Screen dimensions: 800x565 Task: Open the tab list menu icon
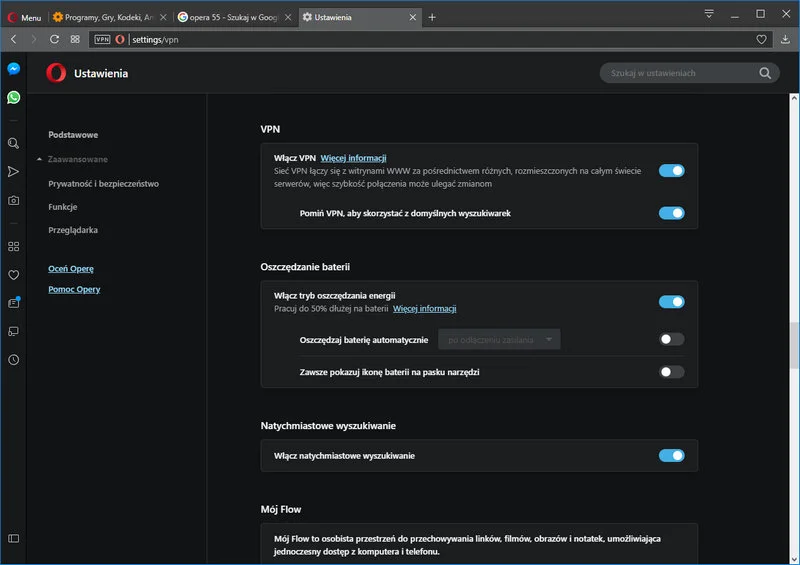pos(709,14)
